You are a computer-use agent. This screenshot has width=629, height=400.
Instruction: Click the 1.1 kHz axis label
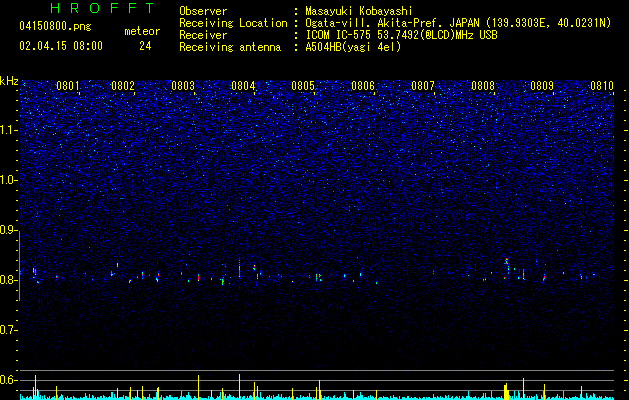(8, 130)
